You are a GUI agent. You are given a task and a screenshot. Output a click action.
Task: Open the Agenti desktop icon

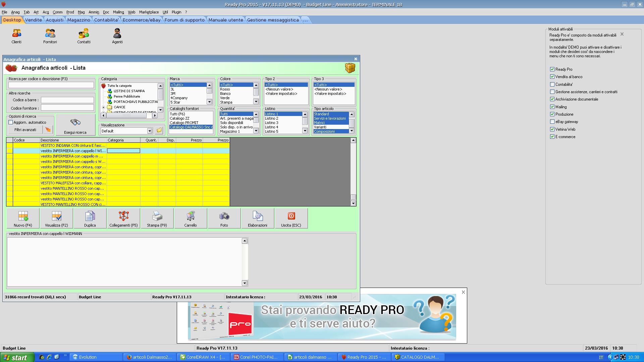(117, 36)
